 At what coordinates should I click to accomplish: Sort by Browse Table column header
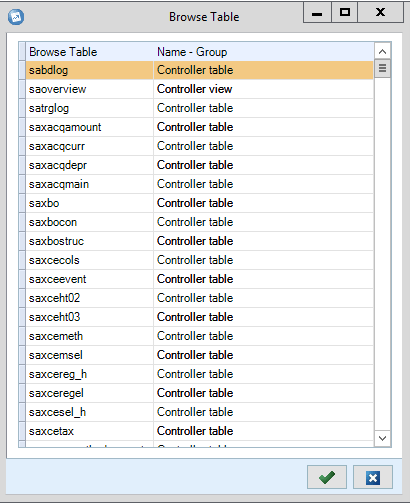point(89,52)
